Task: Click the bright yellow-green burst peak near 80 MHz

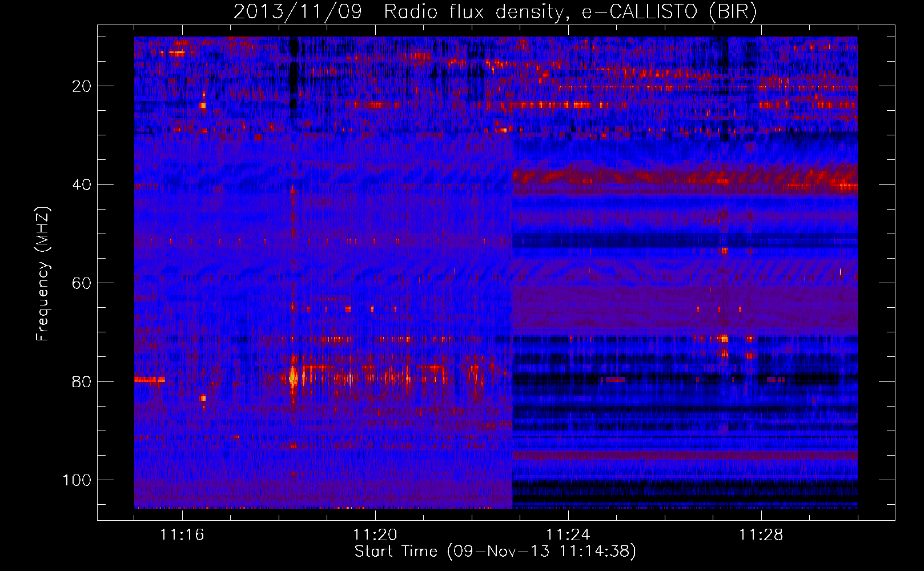Action: point(292,377)
